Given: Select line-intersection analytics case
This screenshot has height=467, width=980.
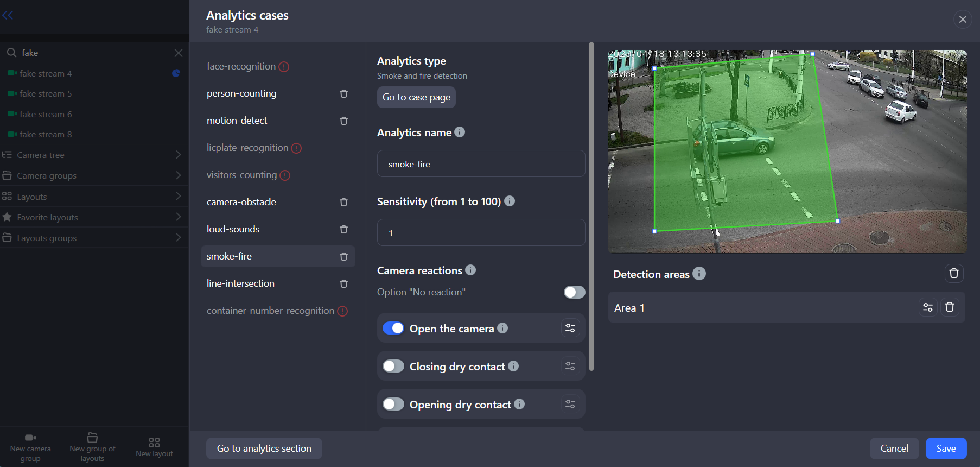Looking at the screenshot, I should (240, 283).
